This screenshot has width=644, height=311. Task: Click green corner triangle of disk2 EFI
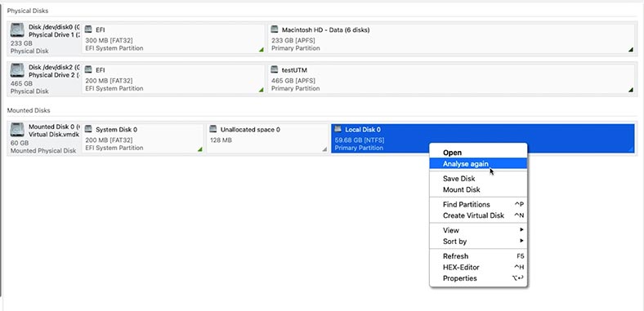coord(262,90)
